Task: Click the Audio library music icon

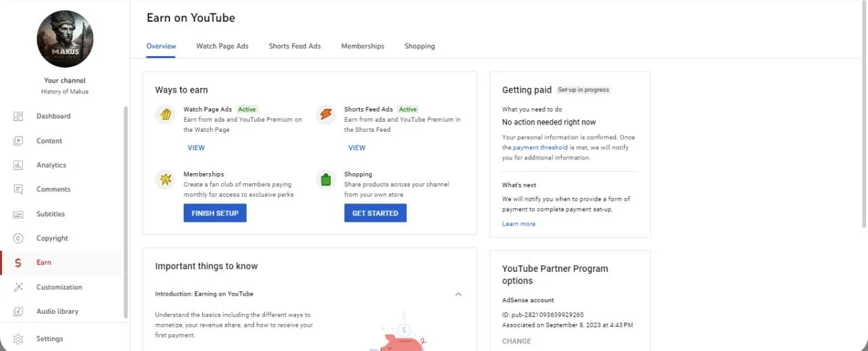Action: [18, 311]
